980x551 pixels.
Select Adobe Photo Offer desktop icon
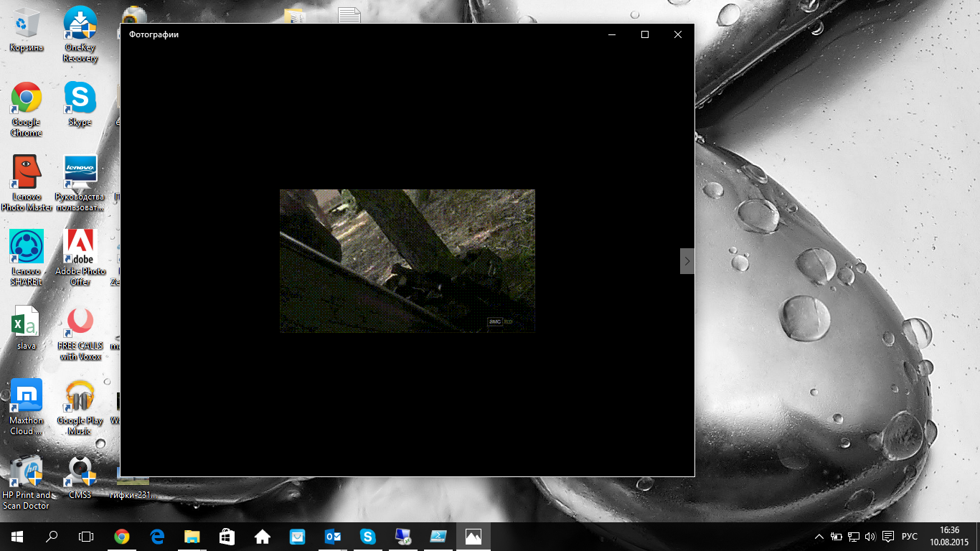tap(80, 258)
